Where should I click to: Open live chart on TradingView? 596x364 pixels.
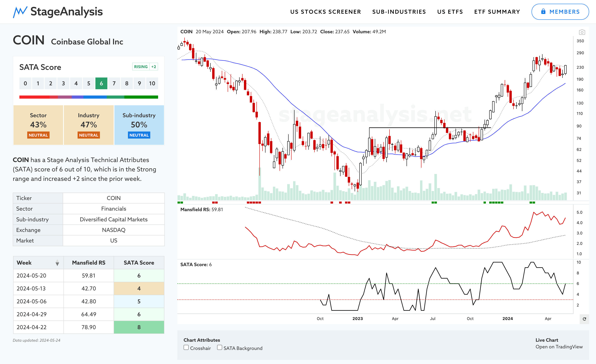(x=559, y=347)
